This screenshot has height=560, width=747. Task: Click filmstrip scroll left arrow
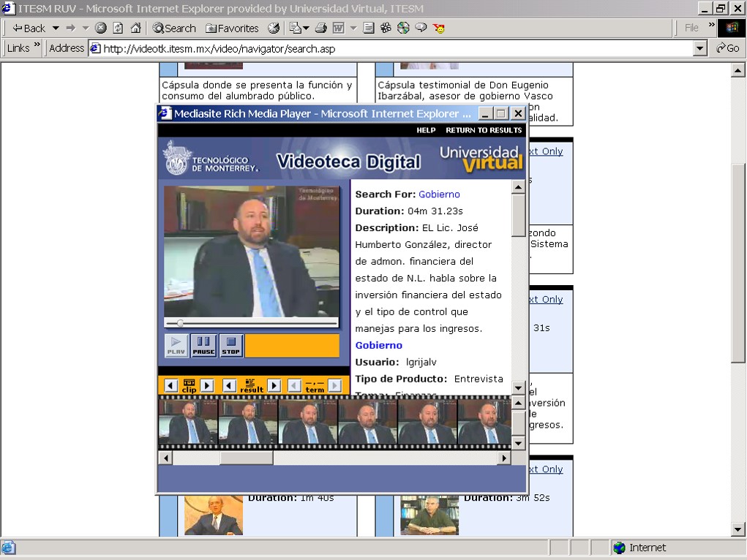[165, 458]
